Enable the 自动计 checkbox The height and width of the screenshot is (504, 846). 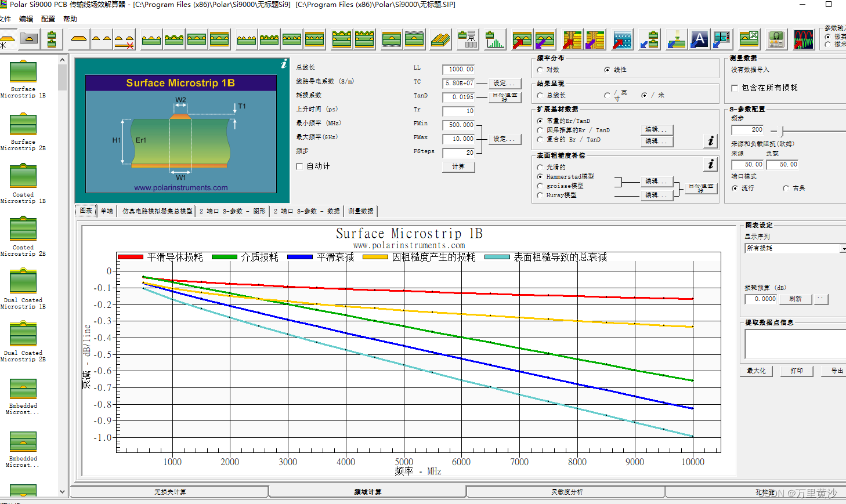point(299,166)
